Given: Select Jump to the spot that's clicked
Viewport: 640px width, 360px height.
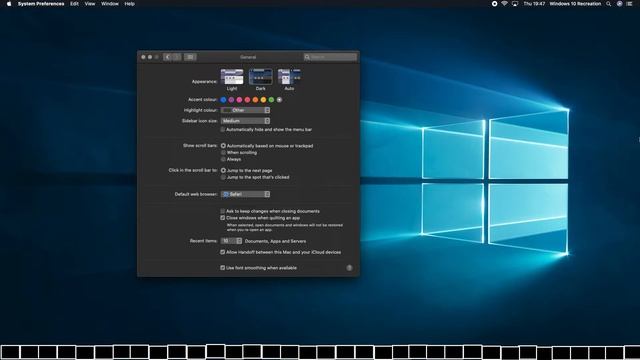Looking at the screenshot, I should coord(223,177).
